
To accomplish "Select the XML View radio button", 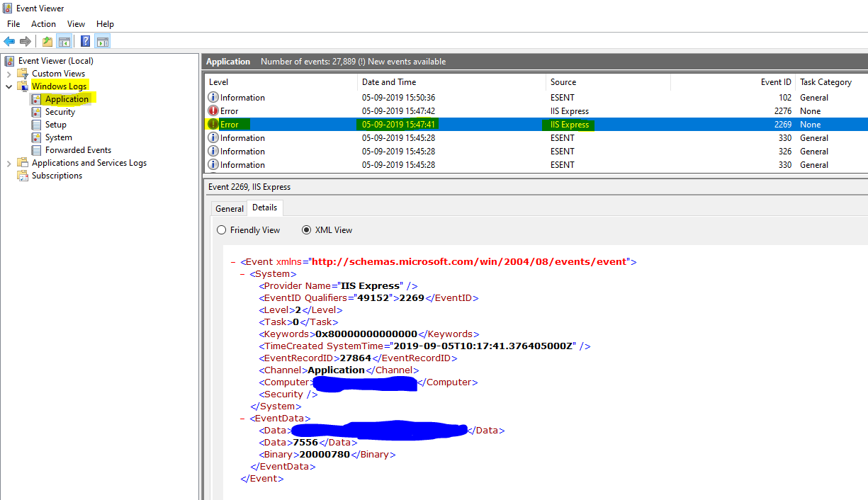I will pos(307,230).
